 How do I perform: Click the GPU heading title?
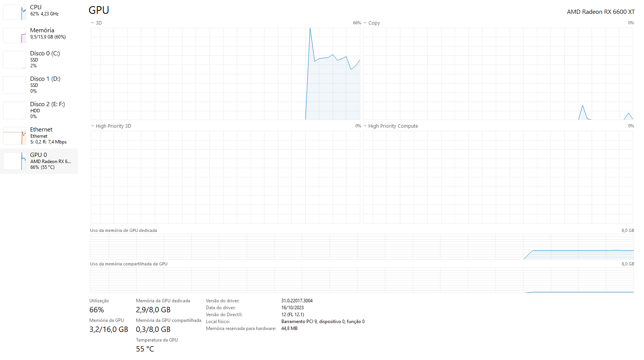(99, 10)
